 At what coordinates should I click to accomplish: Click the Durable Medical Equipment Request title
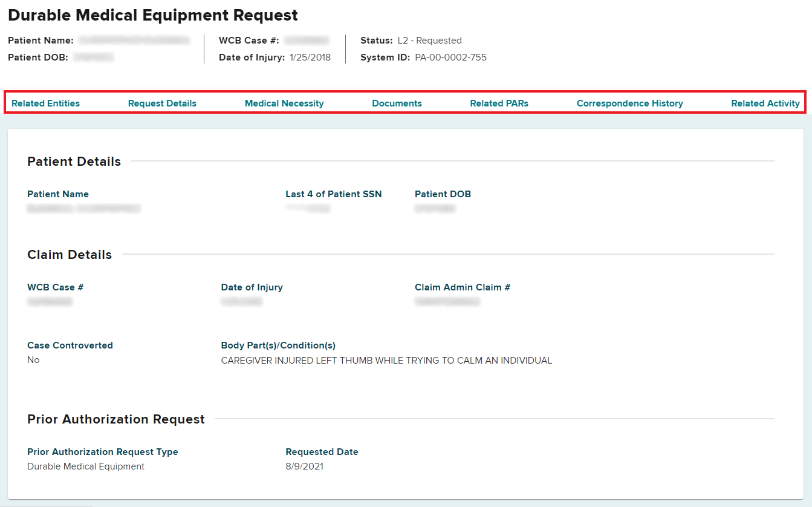[153, 15]
